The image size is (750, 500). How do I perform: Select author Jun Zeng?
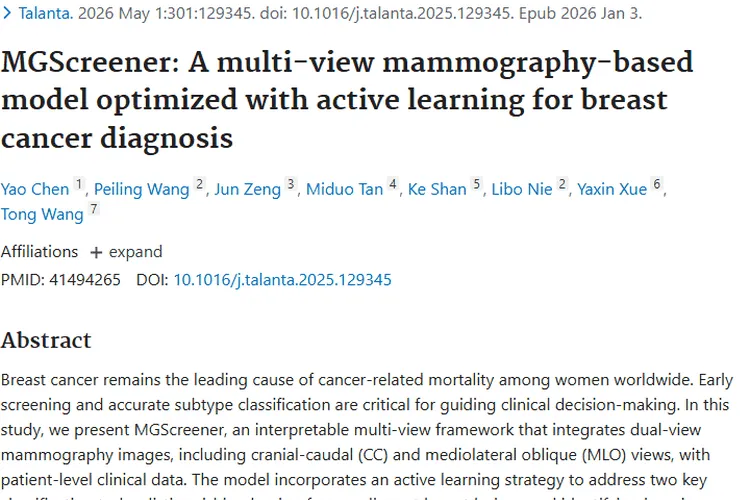[247, 189]
